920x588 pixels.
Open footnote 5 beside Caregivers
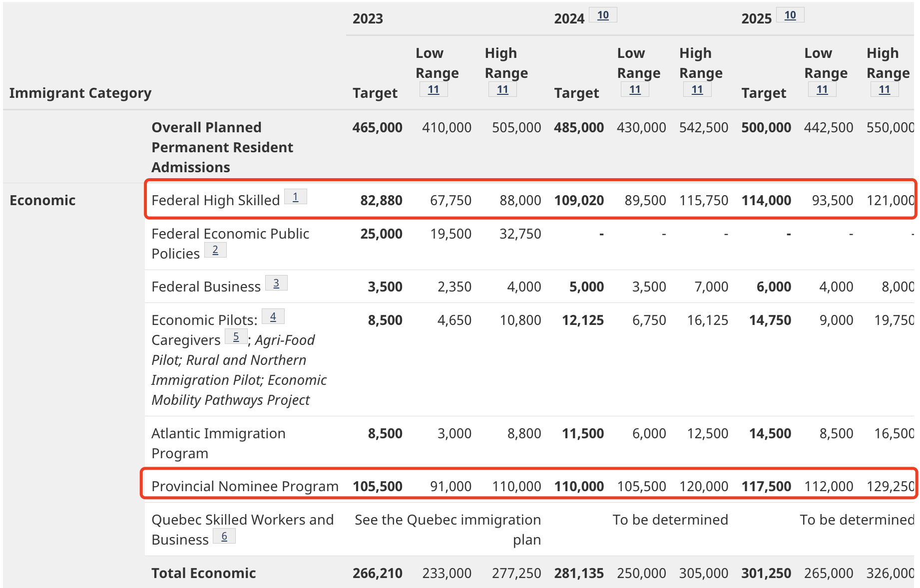(236, 337)
